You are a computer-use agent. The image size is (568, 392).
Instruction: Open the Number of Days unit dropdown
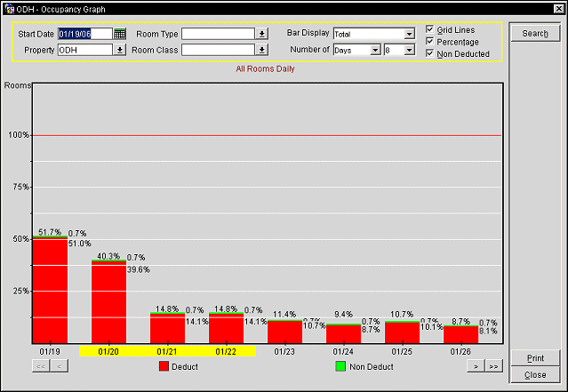375,50
